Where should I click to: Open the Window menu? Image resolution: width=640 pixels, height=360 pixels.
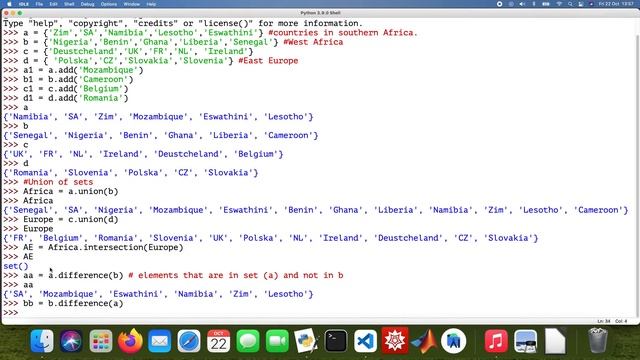tap(131, 4)
